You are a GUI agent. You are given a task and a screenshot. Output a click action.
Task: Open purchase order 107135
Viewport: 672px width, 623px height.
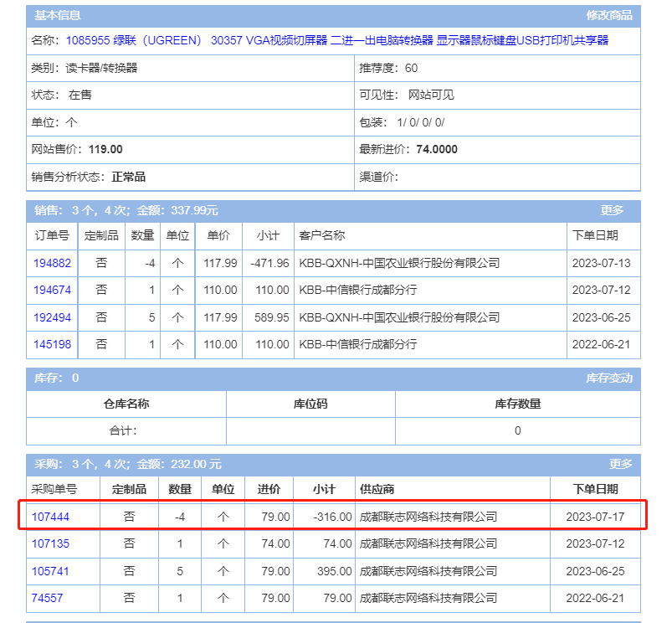point(50,543)
